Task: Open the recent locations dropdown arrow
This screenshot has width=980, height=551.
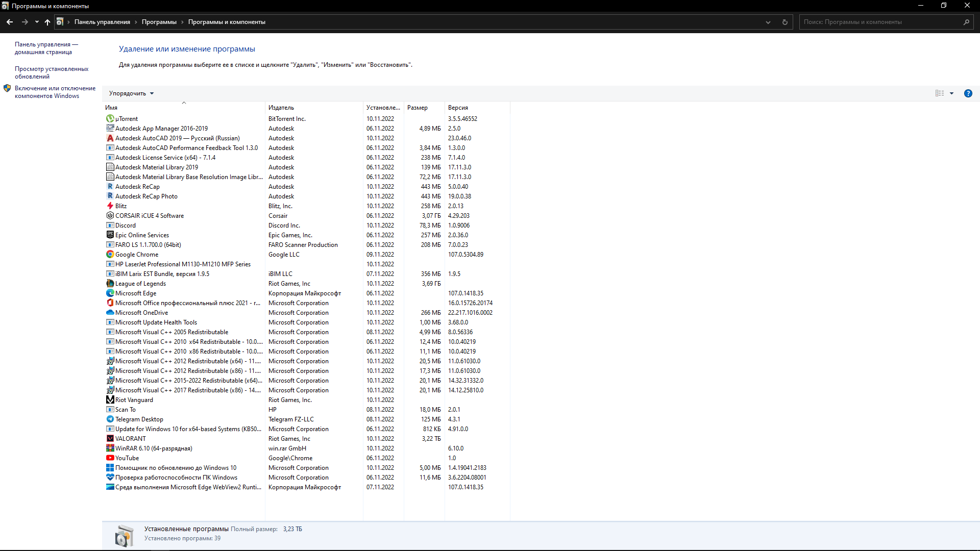Action: 37,22
